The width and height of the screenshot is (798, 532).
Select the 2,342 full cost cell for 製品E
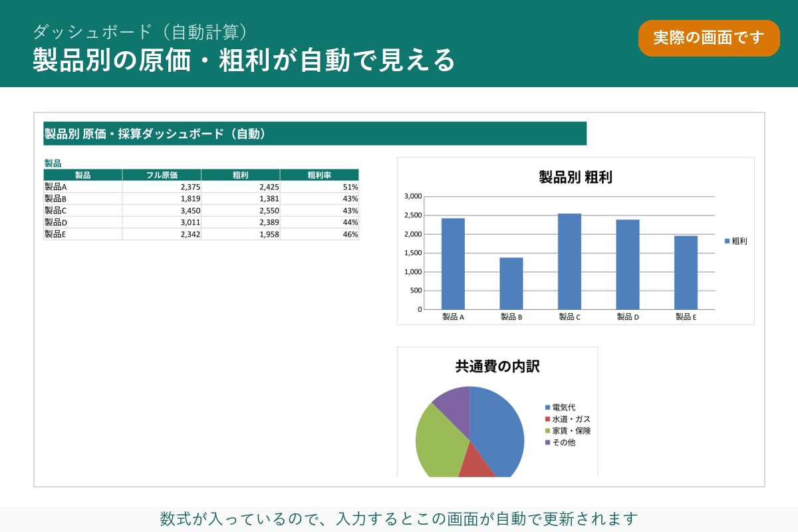(162, 234)
